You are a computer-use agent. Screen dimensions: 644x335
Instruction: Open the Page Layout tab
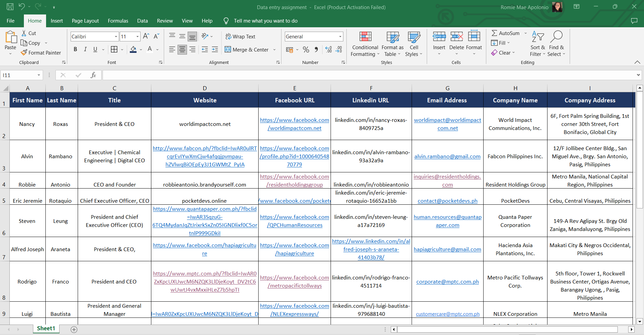coord(85,21)
